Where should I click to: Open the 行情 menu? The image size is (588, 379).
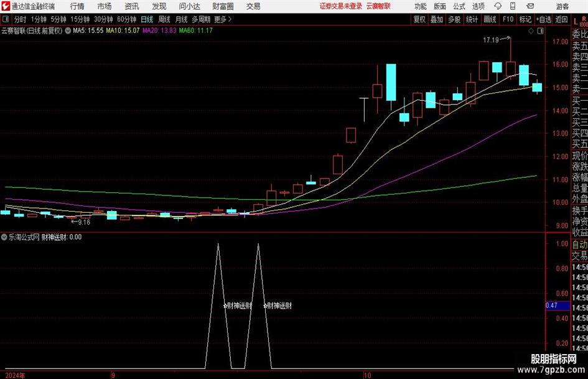click(x=77, y=6)
